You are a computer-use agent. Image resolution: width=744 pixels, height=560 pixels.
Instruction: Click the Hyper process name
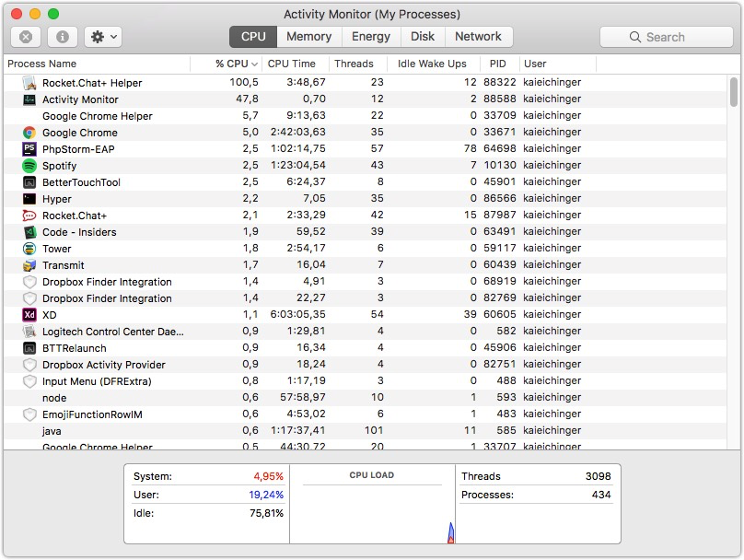[57, 199]
